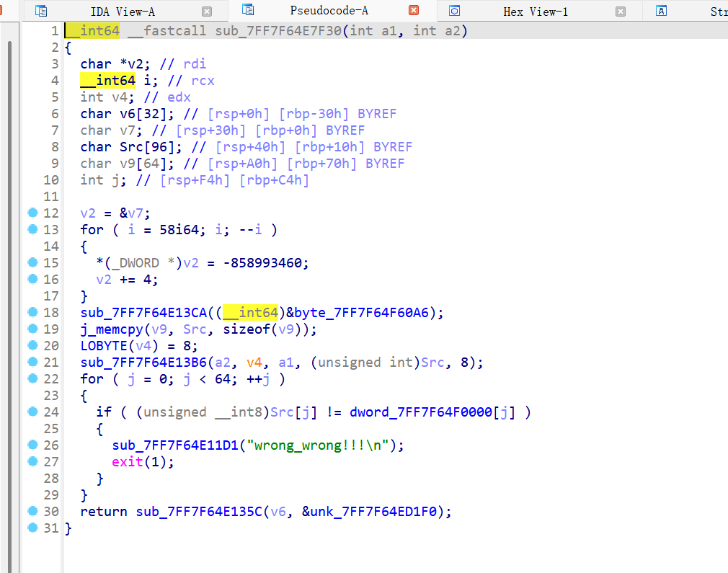The width and height of the screenshot is (728, 573).
Task: Jump to dword_7FF7F64F0000 array reference
Action: coord(421,412)
